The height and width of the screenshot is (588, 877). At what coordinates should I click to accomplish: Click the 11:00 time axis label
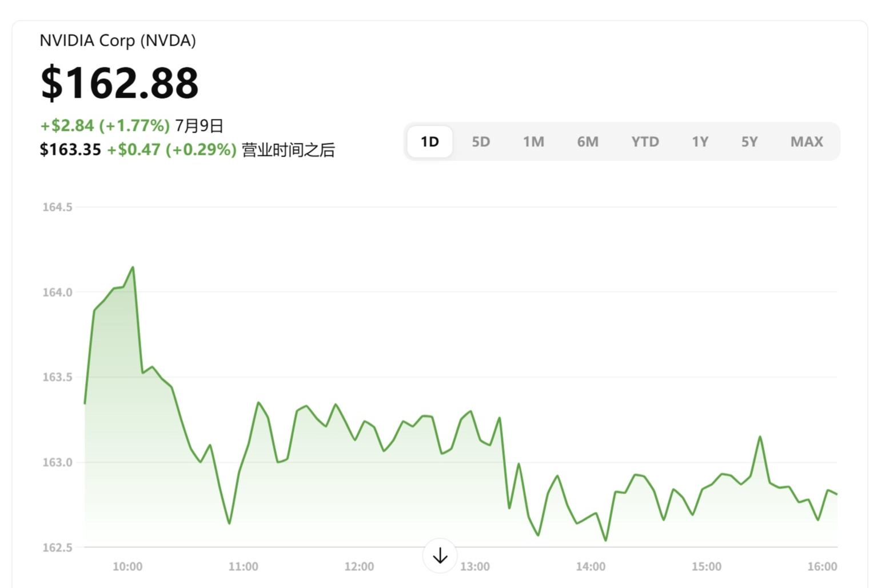click(244, 566)
